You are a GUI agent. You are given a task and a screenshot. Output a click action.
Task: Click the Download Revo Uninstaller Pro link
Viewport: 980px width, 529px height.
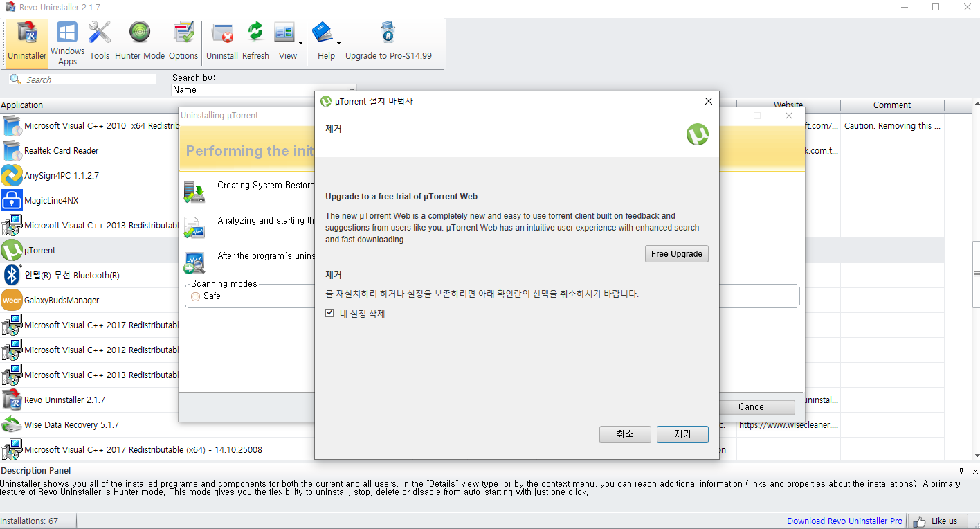click(844, 521)
